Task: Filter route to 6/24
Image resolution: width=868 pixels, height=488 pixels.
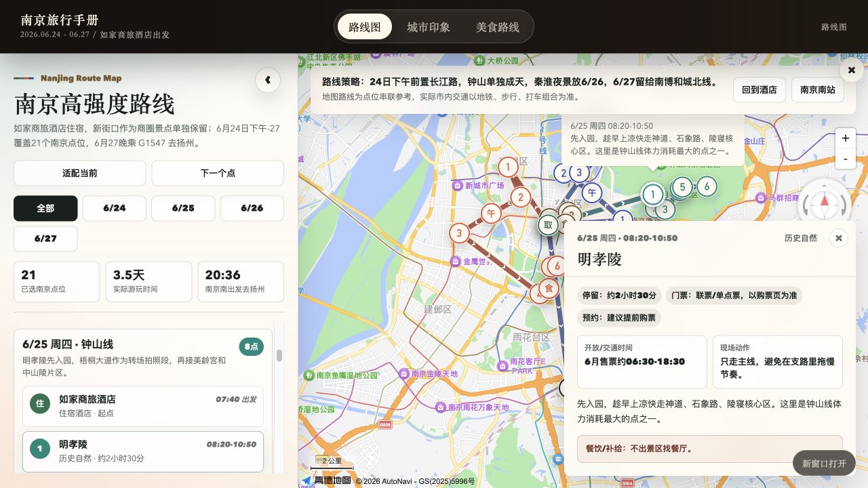Action: click(x=115, y=208)
